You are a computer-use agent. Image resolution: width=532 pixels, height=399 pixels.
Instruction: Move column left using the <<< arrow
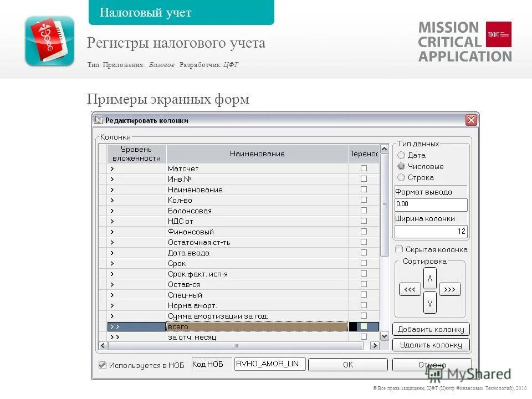pyautogui.click(x=410, y=289)
